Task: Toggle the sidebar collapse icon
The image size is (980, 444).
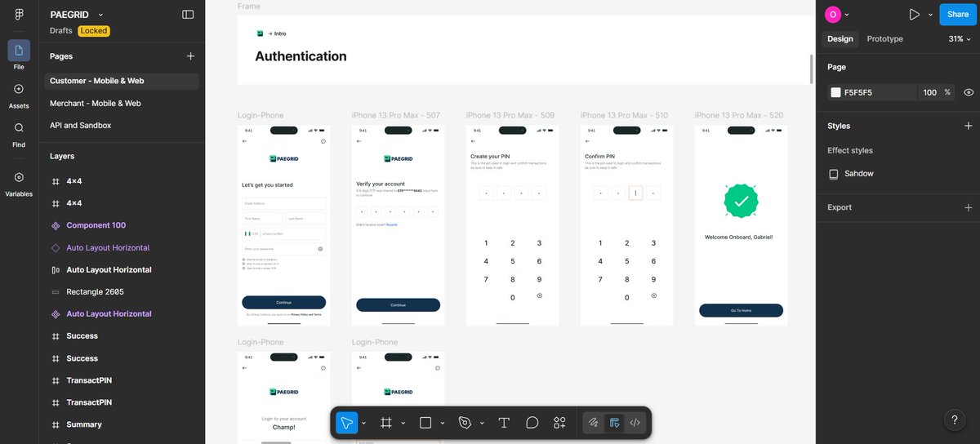Action: tap(188, 15)
